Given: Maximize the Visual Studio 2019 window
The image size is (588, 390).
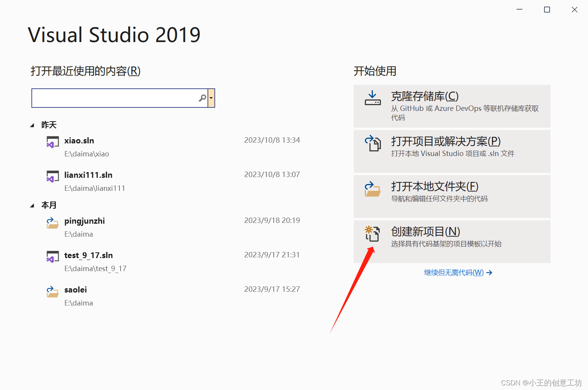Looking at the screenshot, I should click(x=547, y=10).
